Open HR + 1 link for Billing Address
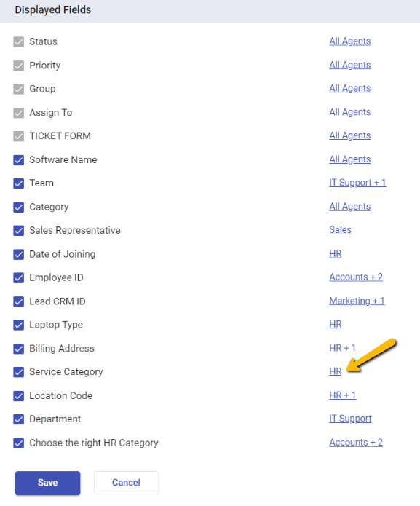This screenshot has width=420, height=506. click(343, 348)
